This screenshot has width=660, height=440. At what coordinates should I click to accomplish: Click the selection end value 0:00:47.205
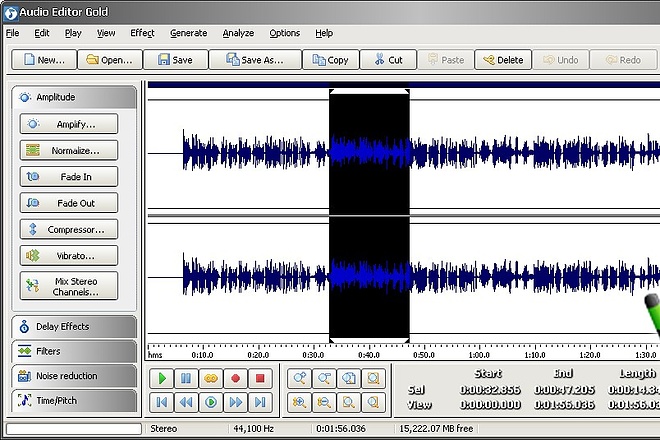click(564, 390)
